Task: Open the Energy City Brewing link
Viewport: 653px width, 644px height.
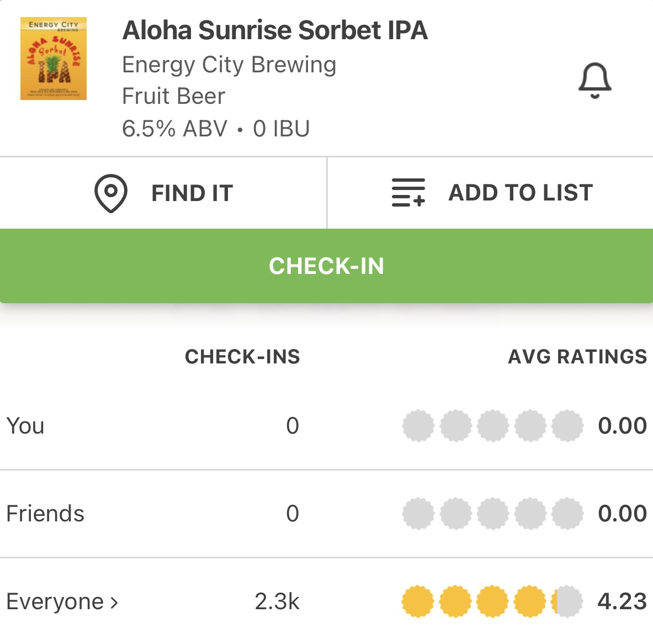Action: click(229, 65)
